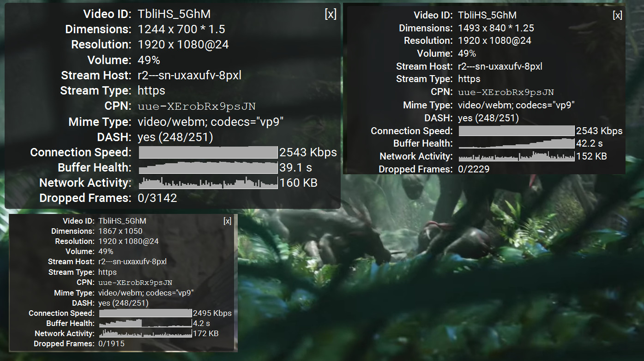The width and height of the screenshot is (644, 361).
Task: Select the DASH value in the 1493 x 840 panel
Action: (x=488, y=118)
